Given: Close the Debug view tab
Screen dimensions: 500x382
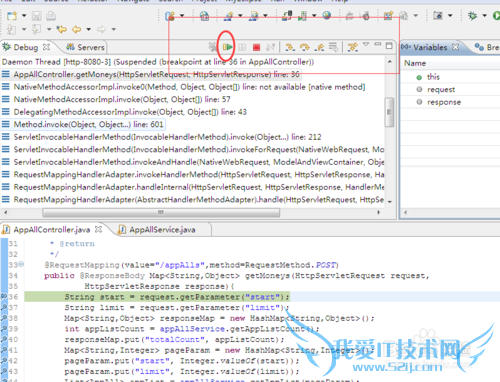Looking at the screenshot, I should (47, 47).
